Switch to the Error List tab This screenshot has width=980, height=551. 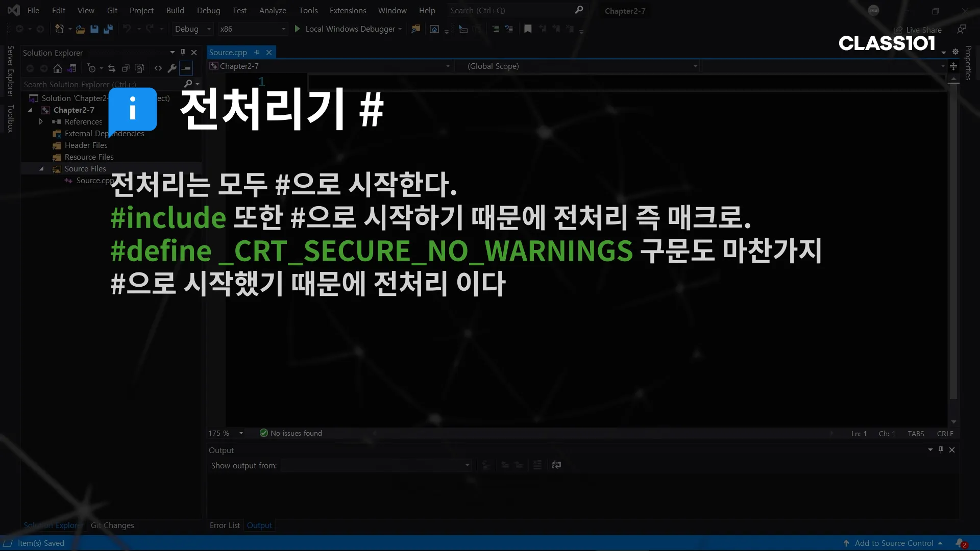(x=225, y=525)
